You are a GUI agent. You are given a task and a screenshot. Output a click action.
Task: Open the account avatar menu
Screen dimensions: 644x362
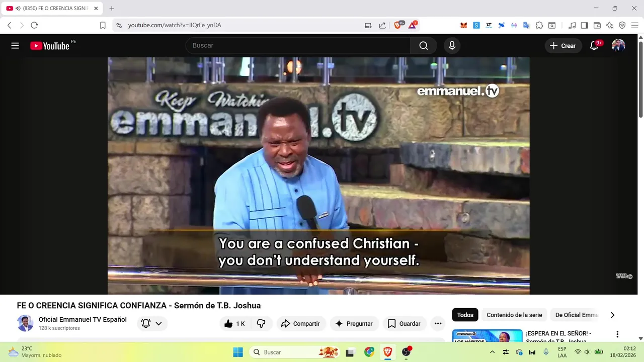point(618,46)
